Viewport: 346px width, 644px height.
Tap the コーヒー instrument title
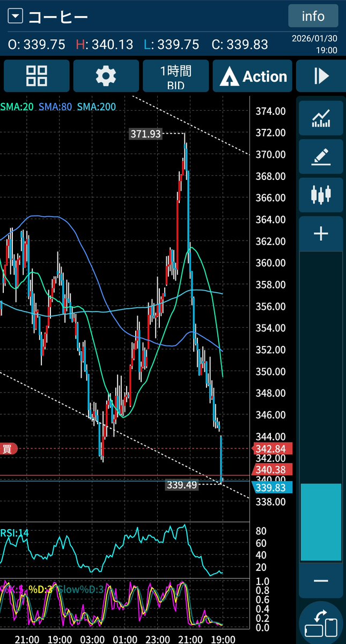[x=58, y=17]
